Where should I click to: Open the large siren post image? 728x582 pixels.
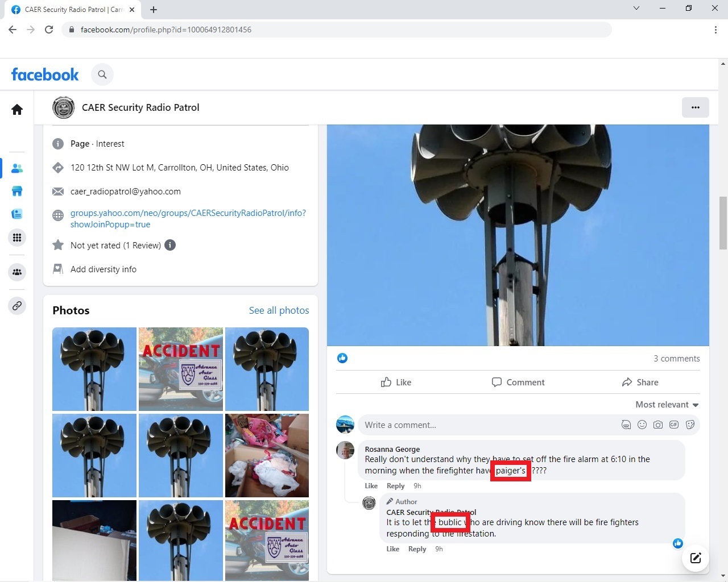pos(518,235)
